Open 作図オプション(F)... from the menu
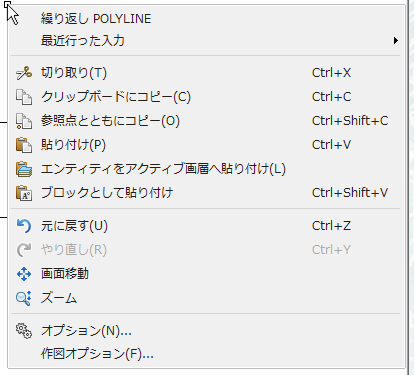 97,354
